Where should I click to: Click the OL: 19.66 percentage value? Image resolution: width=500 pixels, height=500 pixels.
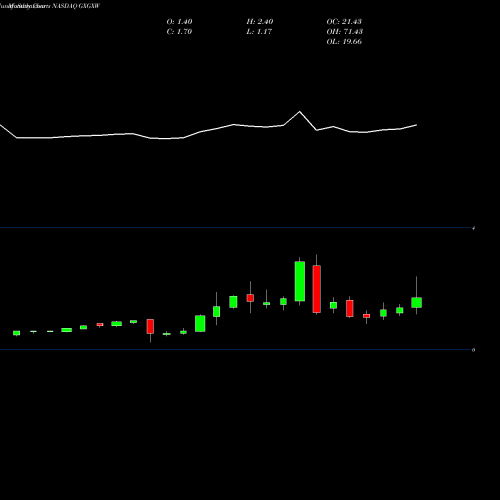point(344,42)
